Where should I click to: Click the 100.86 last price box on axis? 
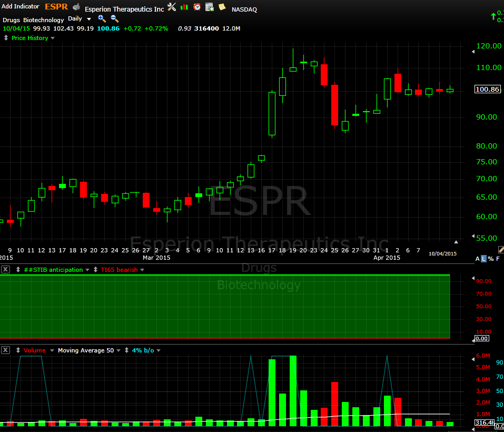[x=488, y=89]
